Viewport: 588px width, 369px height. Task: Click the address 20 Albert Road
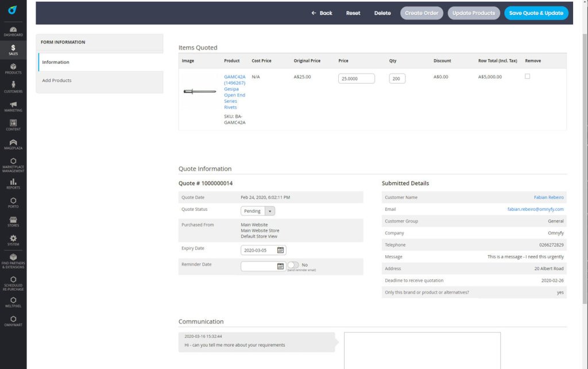[x=548, y=269]
